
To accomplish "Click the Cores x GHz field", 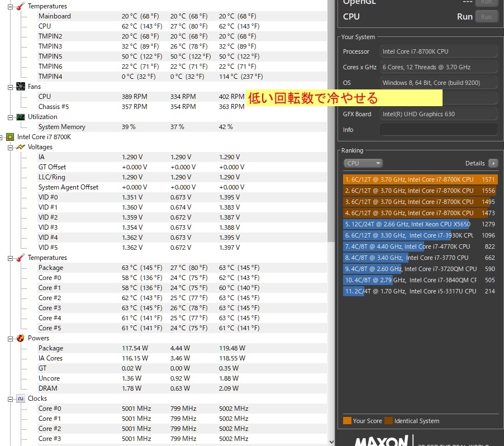I will click(x=439, y=67).
